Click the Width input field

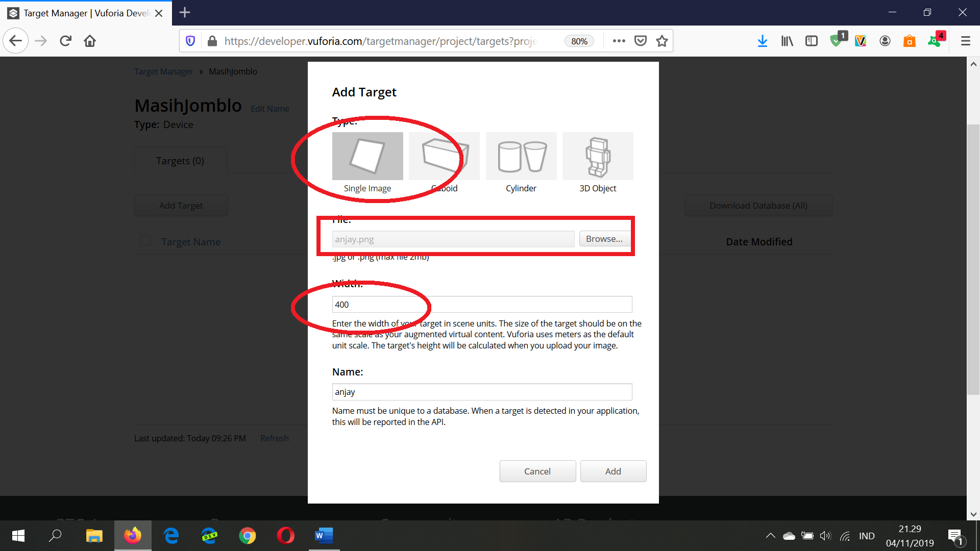pos(482,305)
